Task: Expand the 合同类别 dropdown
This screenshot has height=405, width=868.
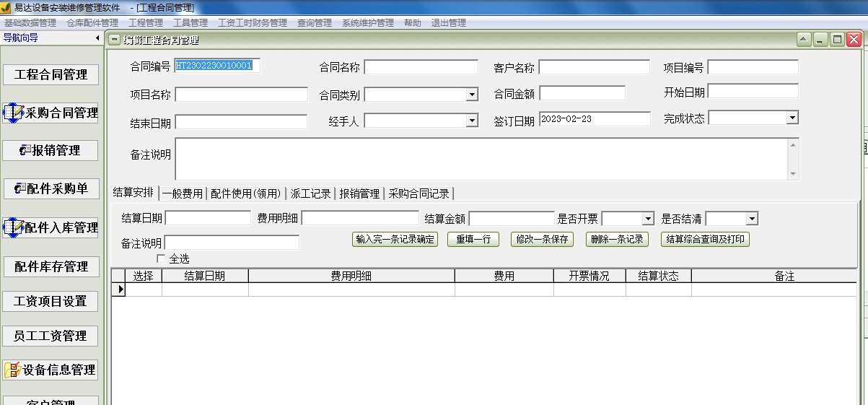Action: [472, 95]
